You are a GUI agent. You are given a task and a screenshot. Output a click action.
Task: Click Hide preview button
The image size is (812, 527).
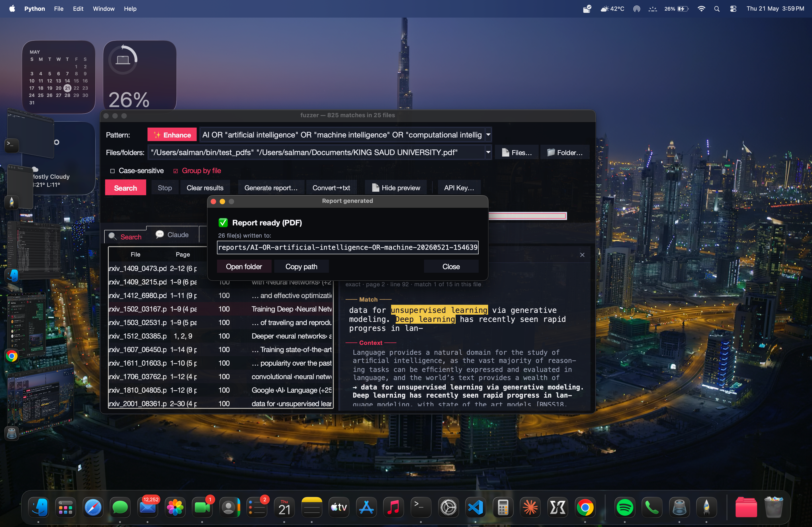[396, 188]
